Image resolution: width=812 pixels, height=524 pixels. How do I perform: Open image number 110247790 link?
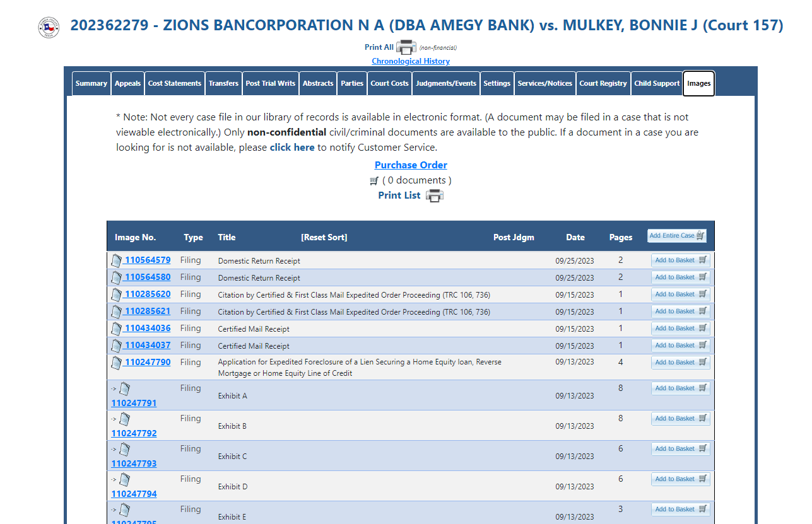tap(148, 362)
